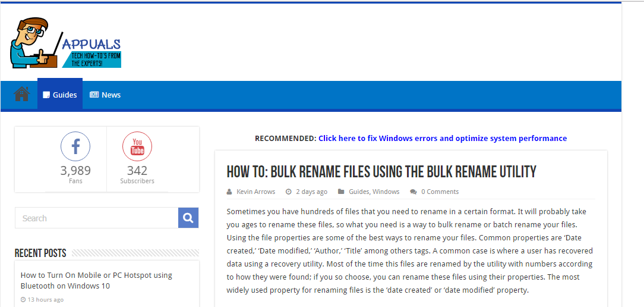Select the Guides category under article title
Image resolution: width=644 pixels, height=307 pixels.
(359, 192)
